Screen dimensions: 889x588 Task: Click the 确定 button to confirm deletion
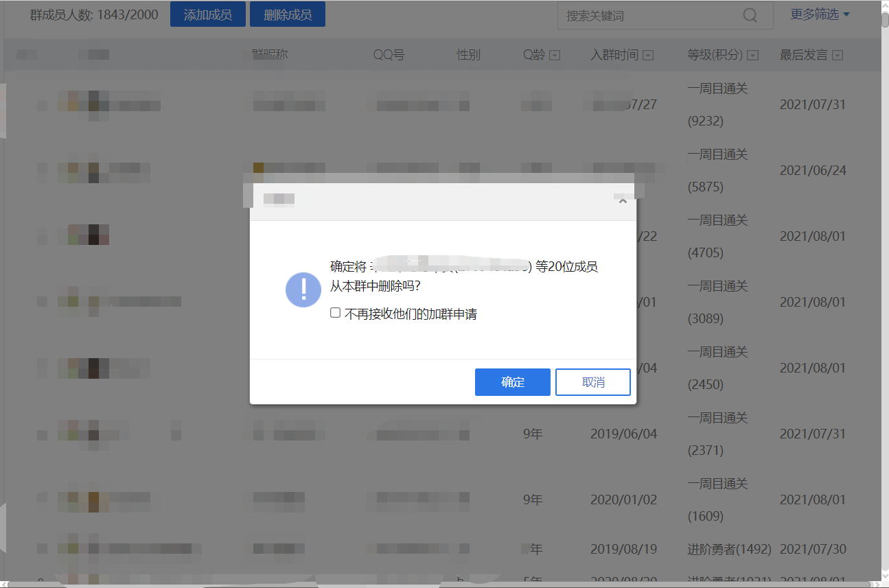[512, 382]
